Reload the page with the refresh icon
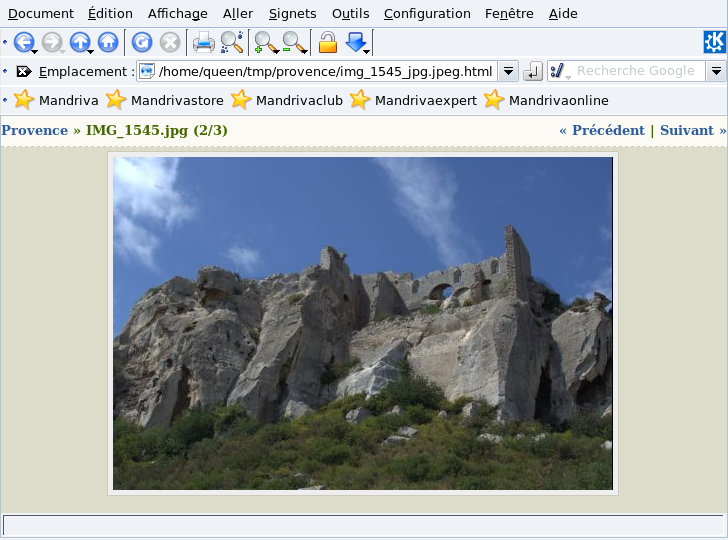This screenshot has height=540, width=728. tap(143, 42)
